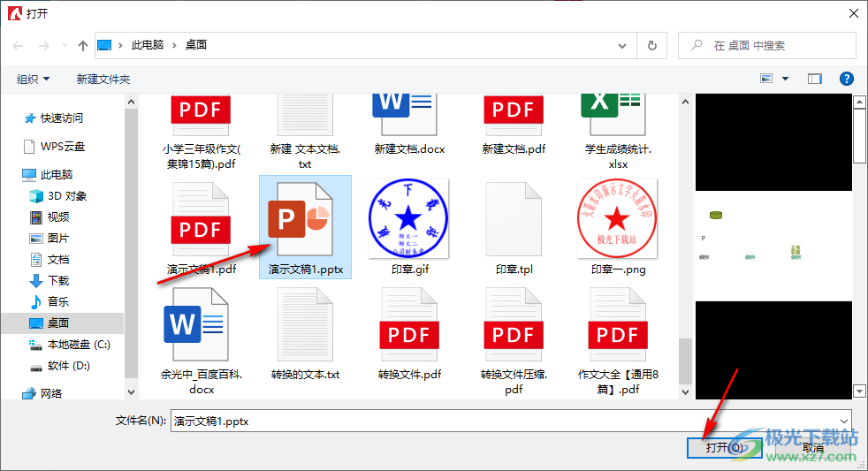
Task: Click file list scroll down arrow
Action: (x=685, y=391)
